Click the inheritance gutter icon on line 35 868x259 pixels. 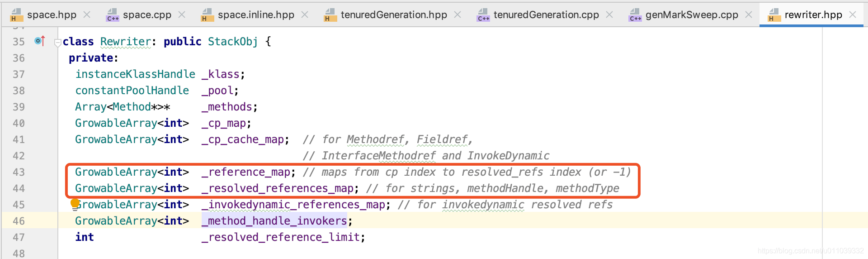point(40,41)
